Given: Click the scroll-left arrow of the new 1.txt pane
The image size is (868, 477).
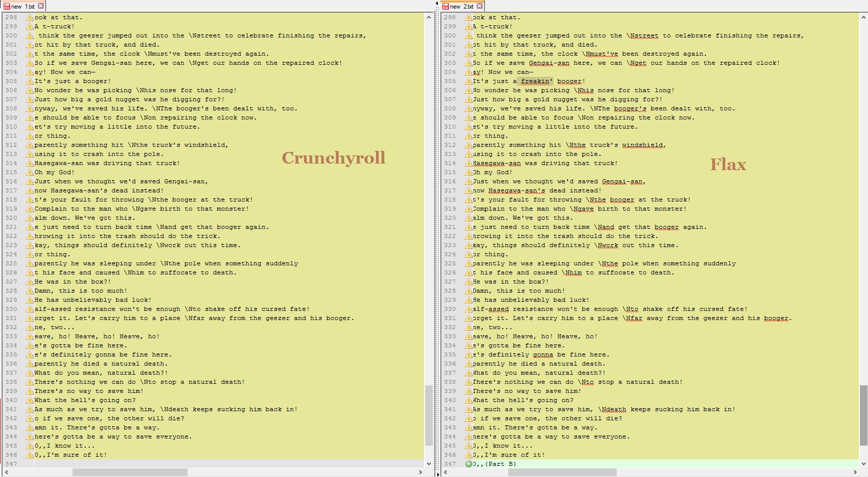Looking at the screenshot, I should point(6,472).
